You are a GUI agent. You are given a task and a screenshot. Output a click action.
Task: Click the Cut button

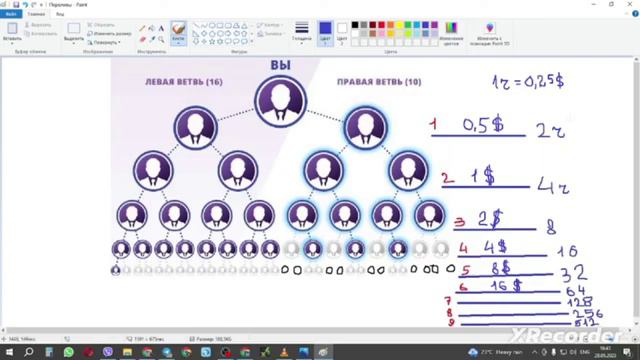pyautogui.click(x=38, y=25)
